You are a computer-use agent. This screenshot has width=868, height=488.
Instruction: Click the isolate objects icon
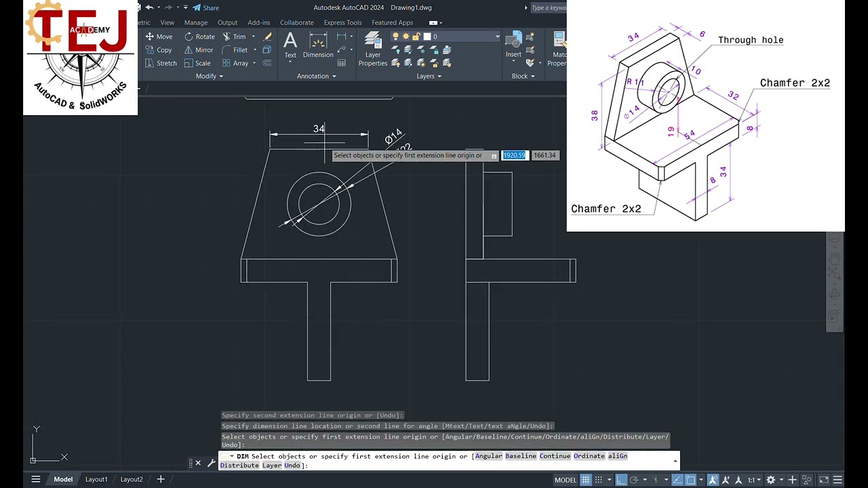point(807,480)
